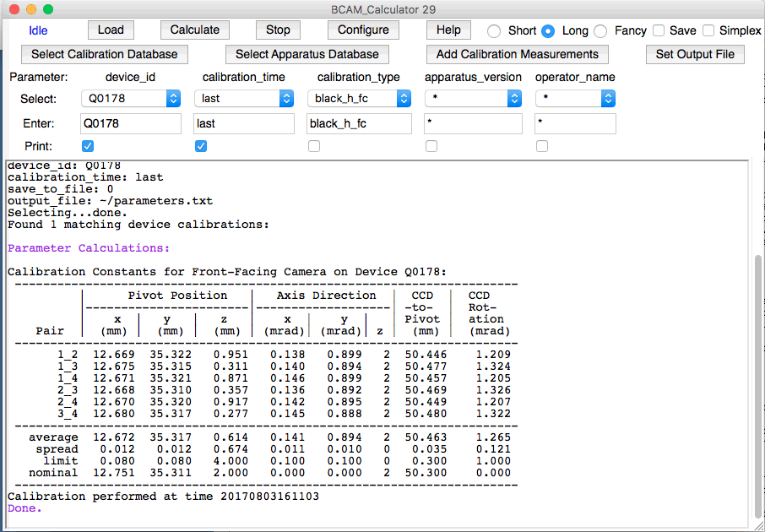Image resolution: width=765 pixels, height=532 pixels.
Task: Click the Load button
Action: [111, 30]
